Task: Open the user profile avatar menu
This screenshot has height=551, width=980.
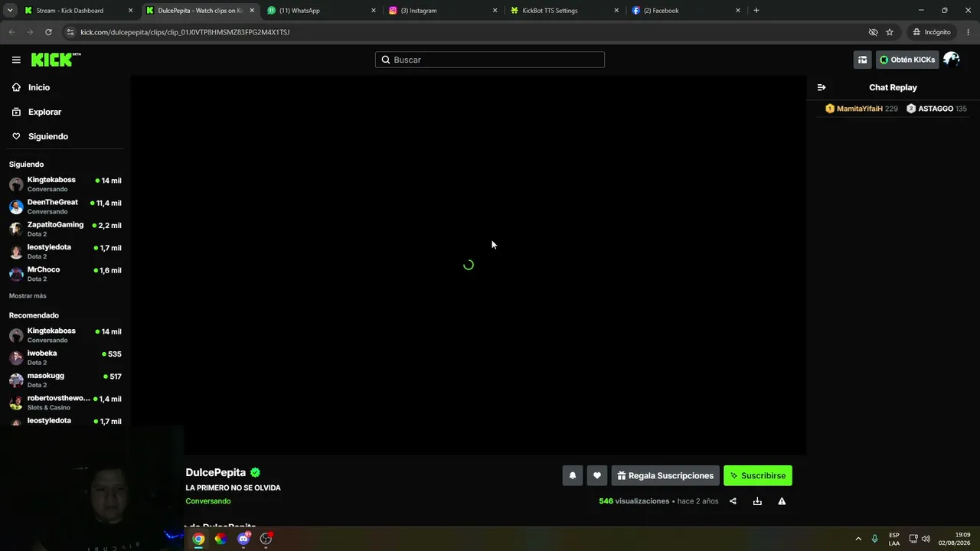Action: pyautogui.click(x=952, y=60)
